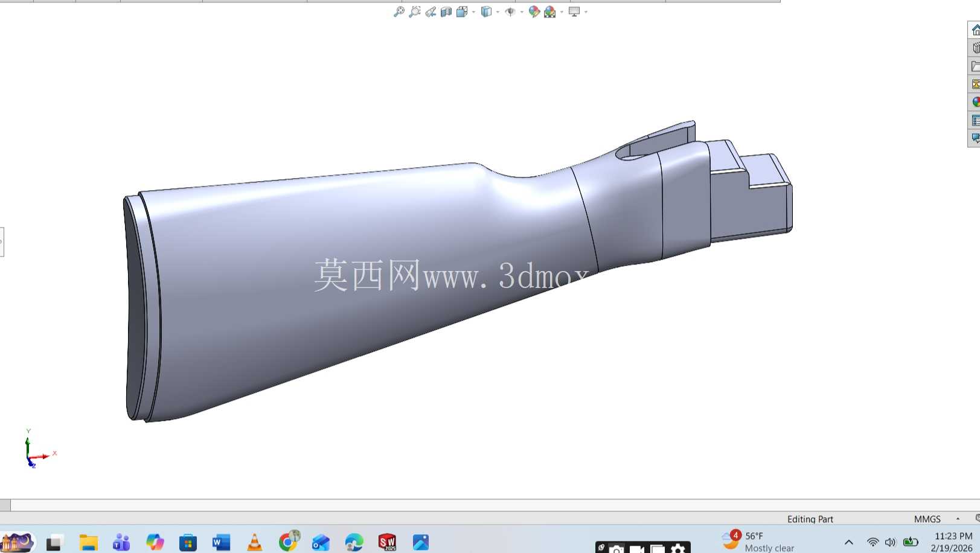Viewport: 980px width, 553px height.
Task: Open Google Chrome from the taskbar
Action: coord(289,542)
